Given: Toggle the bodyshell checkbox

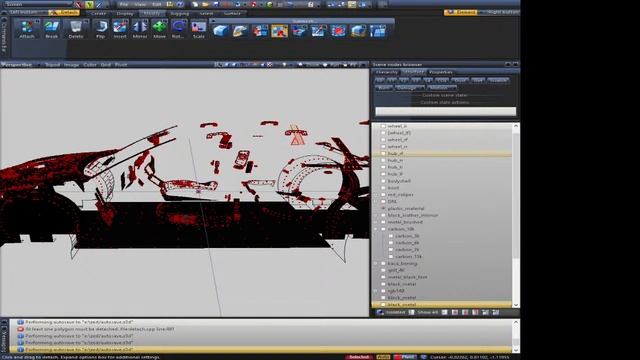Looking at the screenshot, I should 383,181.
